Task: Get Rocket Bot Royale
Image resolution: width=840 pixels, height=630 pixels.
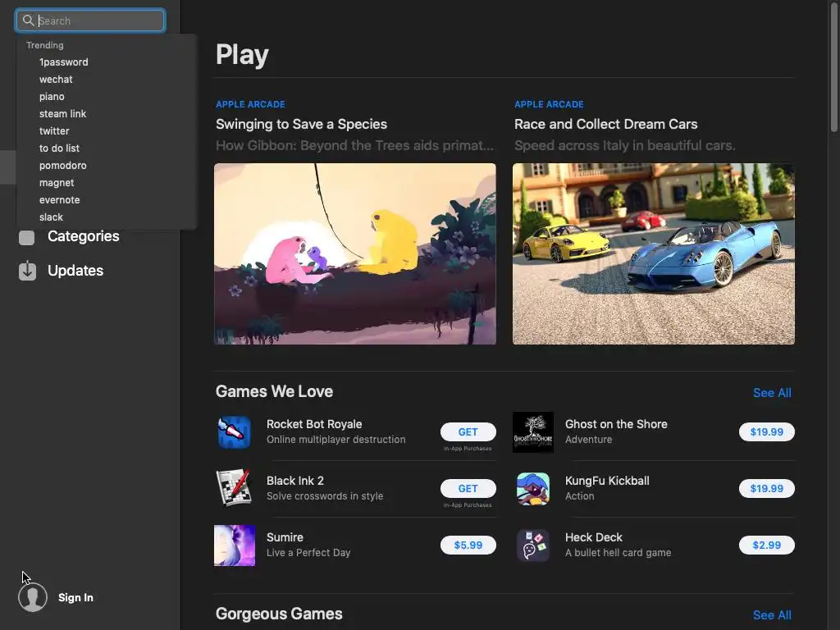Action: click(x=468, y=431)
